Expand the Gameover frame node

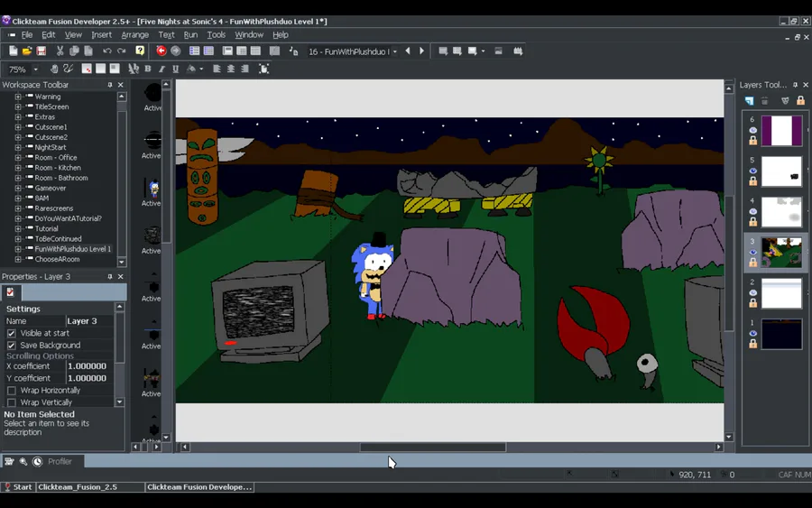tap(18, 188)
